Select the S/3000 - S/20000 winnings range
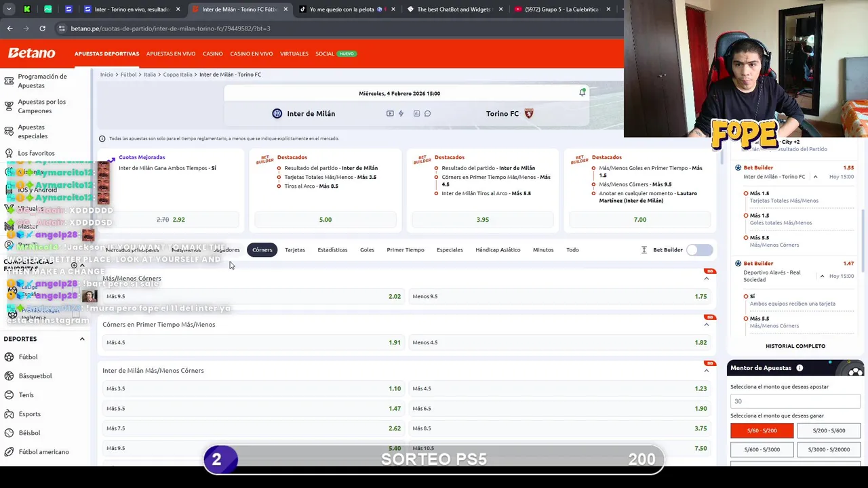The height and width of the screenshot is (488, 868). point(829,449)
